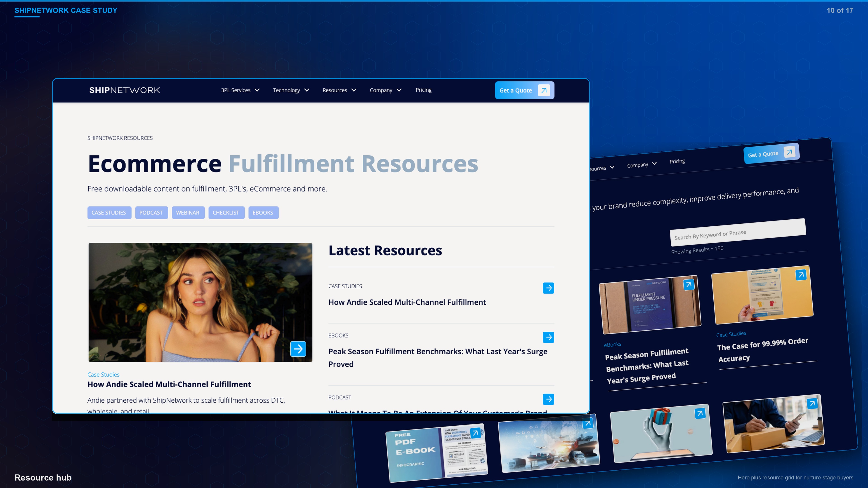Open hand holding gift box thumbnail

[661, 434]
